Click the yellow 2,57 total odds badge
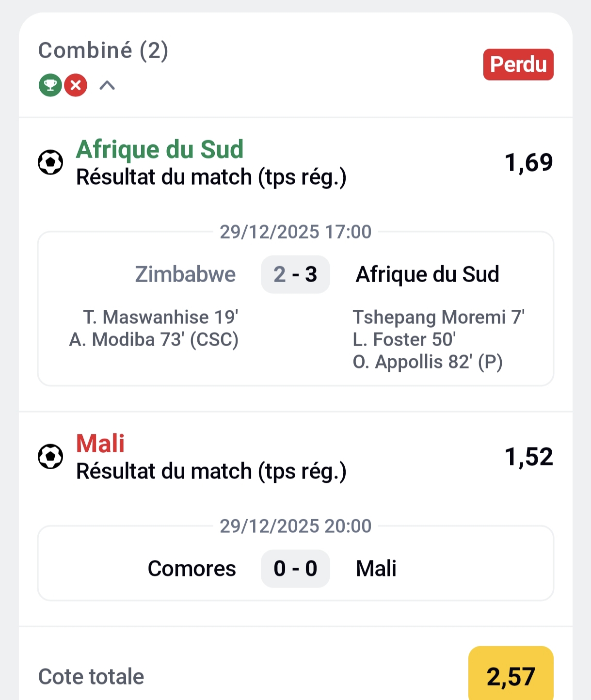591x700 pixels. [x=511, y=676]
